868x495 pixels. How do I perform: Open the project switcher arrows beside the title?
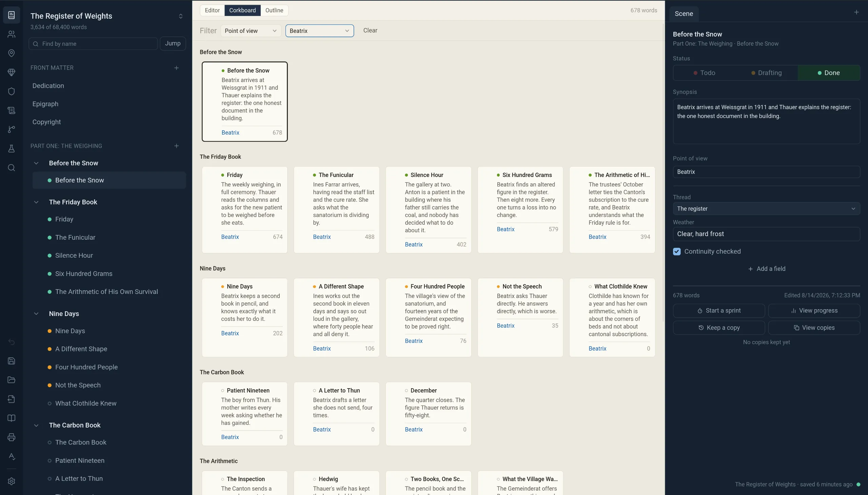pyautogui.click(x=180, y=16)
